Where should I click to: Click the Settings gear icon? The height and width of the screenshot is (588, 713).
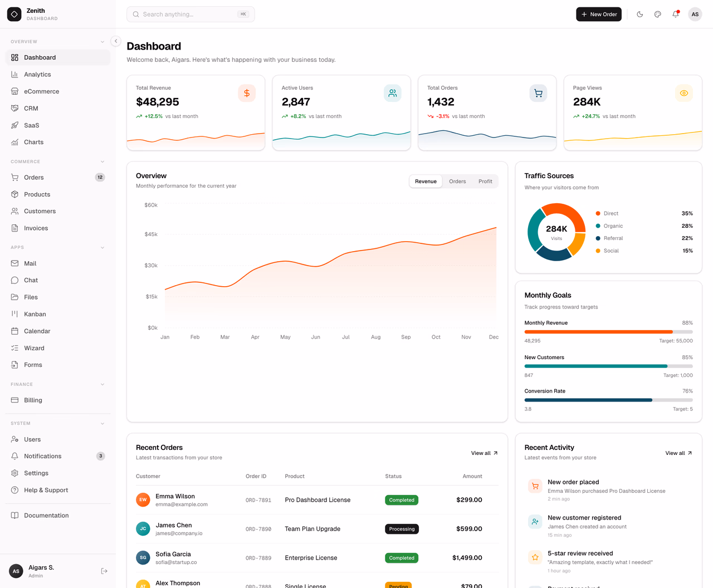(x=15, y=473)
